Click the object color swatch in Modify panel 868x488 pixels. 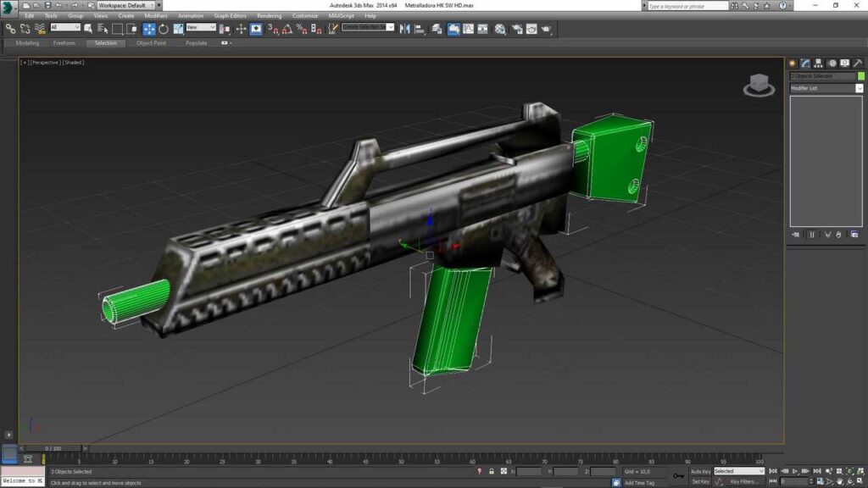[862, 75]
